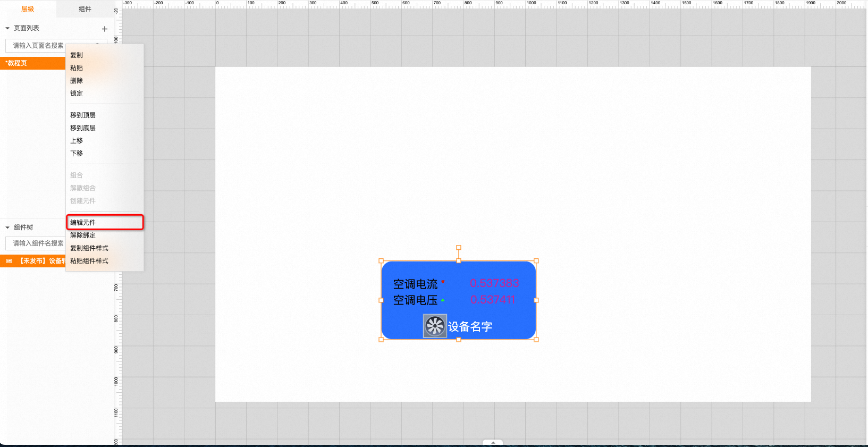Screen dimensions: 868x447
Task: Open 编辑元件 from the context menu
Action: [105, 222]
